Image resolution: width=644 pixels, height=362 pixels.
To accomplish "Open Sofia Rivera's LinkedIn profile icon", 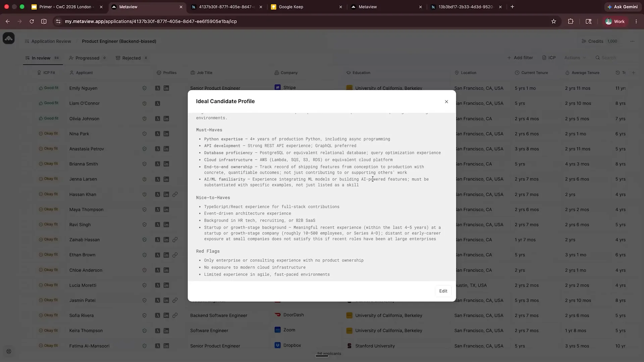I will coord(166,315).
